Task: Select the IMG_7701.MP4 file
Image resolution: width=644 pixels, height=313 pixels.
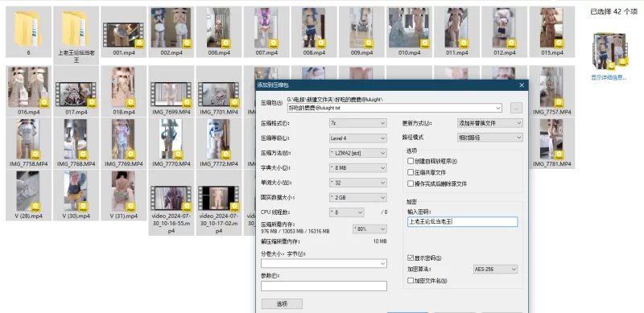Action: tap(219, 91)
